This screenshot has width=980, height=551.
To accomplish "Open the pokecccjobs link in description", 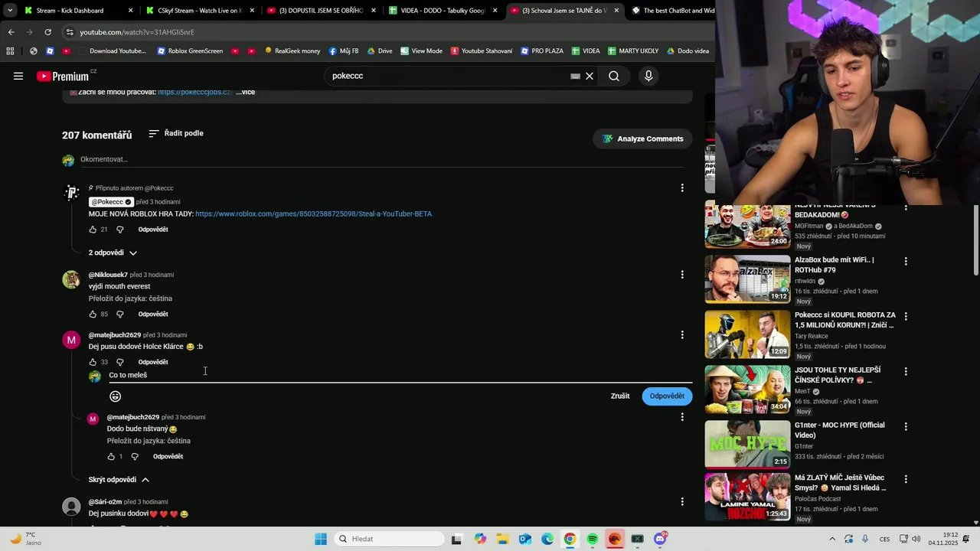I will tap(194, 92).
